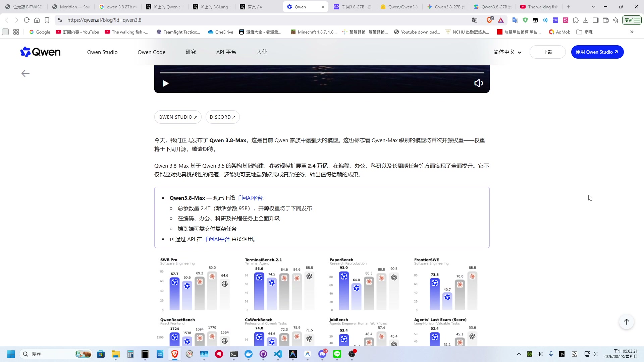The height and width of the screenshot is (362, 644).
Task: Open the OneDrive bookmark
Action: point(220,32)
